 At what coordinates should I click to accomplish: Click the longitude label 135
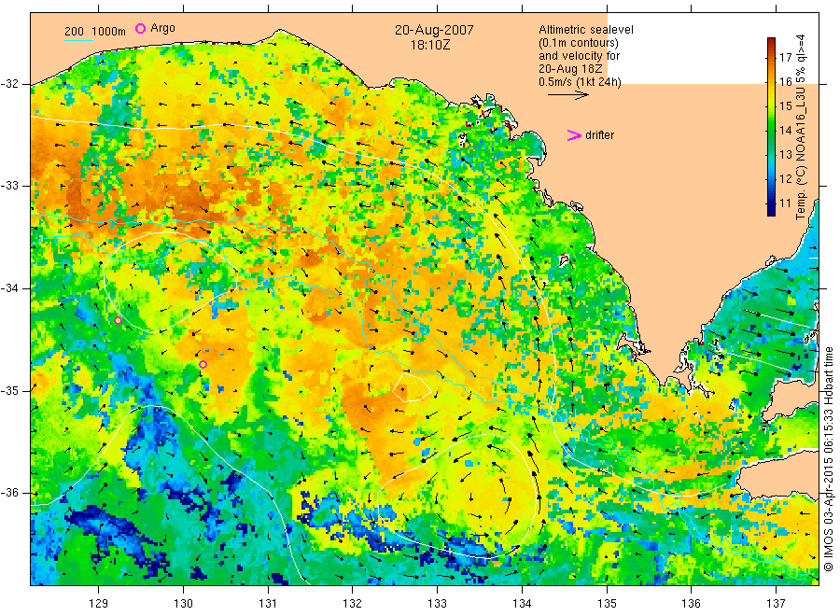click(607, 604)
